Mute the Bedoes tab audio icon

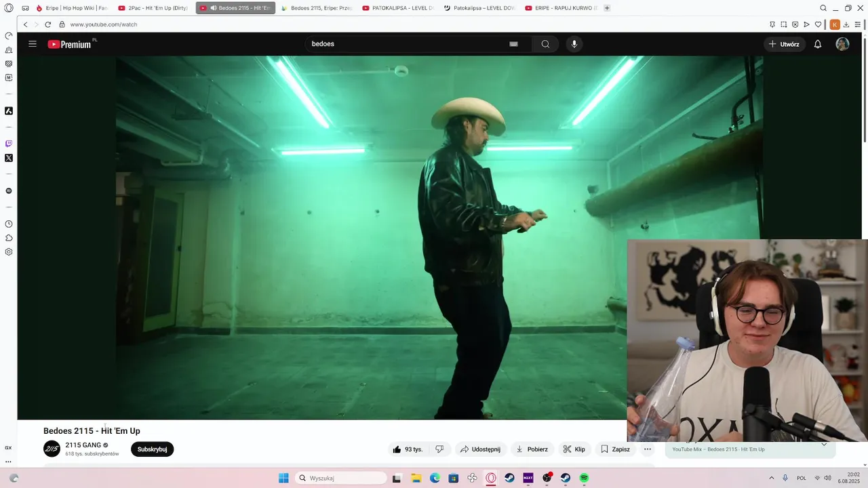[x=213, y=8]
